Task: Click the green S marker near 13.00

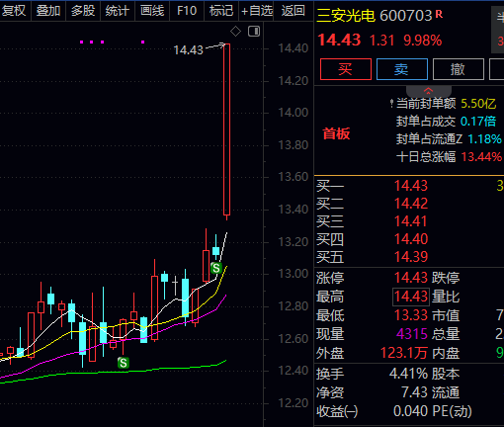Action: tap(216, 268)
